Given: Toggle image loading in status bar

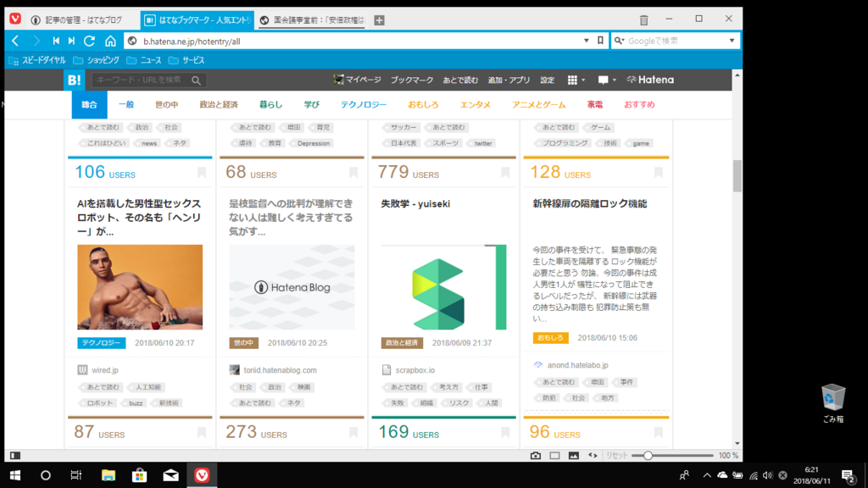Looking at the screenshot, I should 574,455.
